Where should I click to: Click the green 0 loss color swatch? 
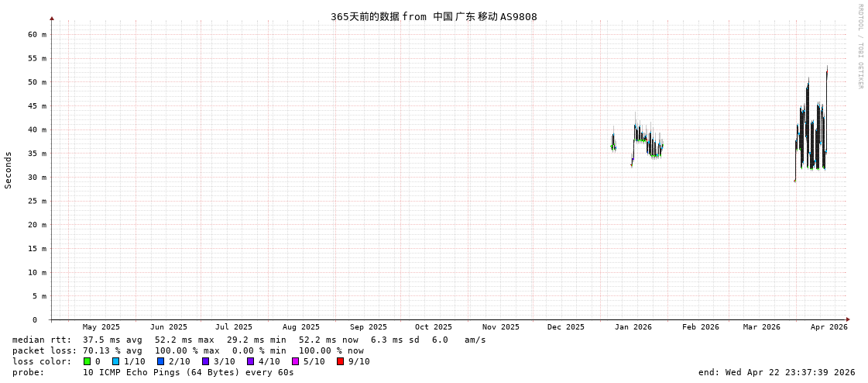point(87,361)
